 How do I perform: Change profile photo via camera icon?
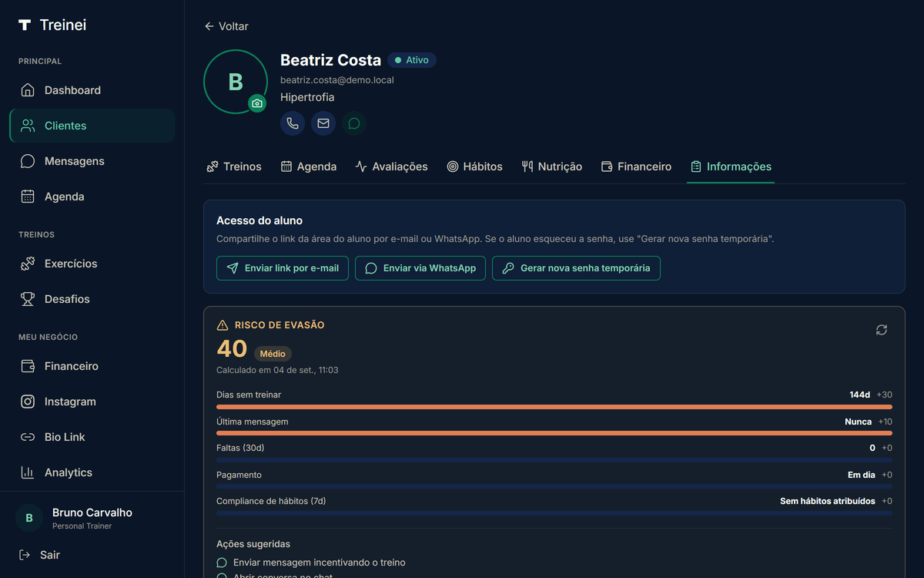(257, 103)
